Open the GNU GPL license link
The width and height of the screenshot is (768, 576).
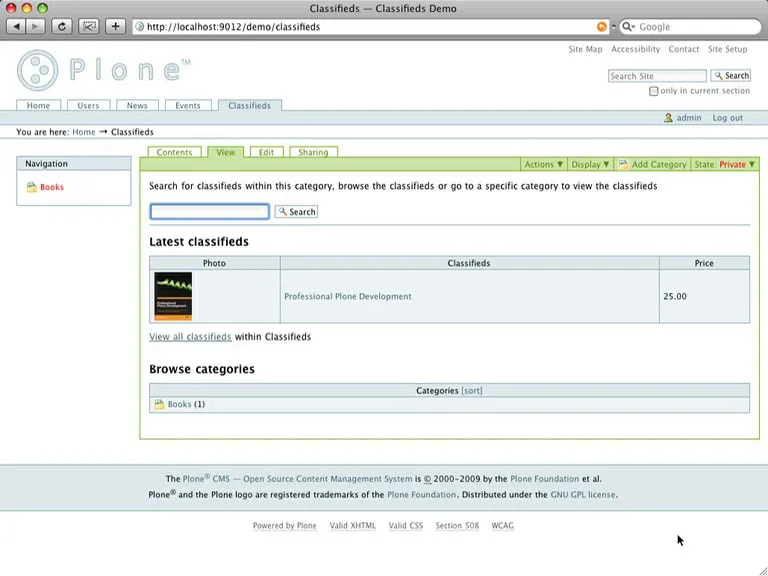[x=583, y=495]
